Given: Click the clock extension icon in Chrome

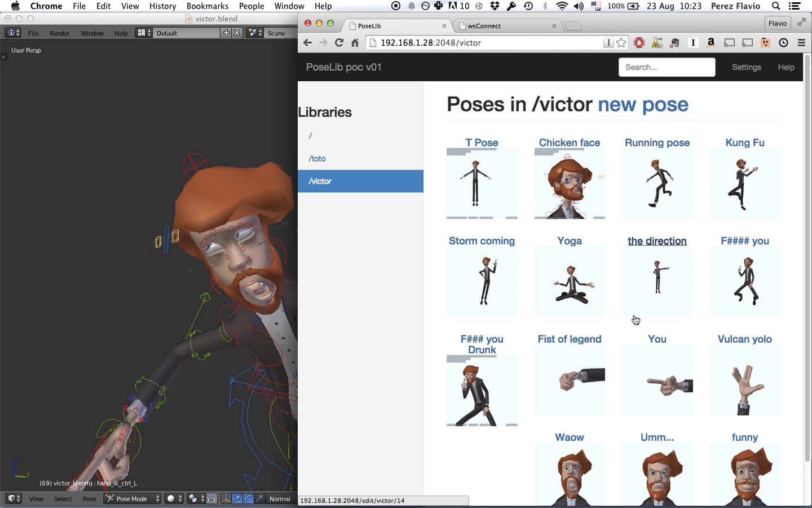Looking at the screenshot, I should (x=783, y=42).
